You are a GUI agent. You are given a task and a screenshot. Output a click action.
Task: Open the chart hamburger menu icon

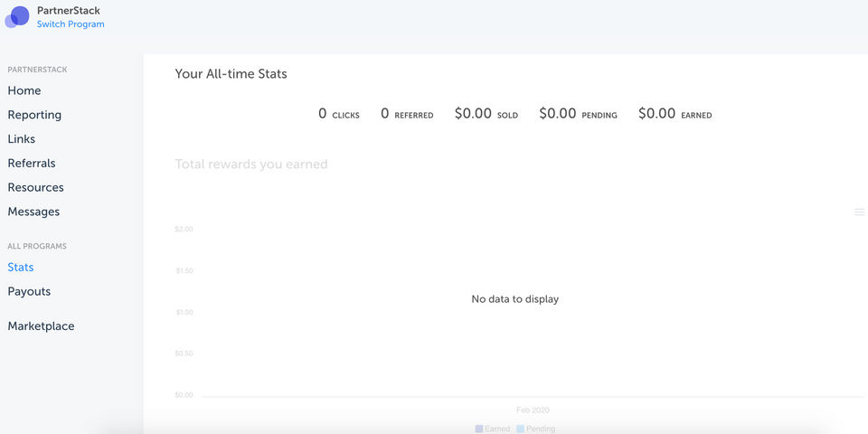click(859, 212)
